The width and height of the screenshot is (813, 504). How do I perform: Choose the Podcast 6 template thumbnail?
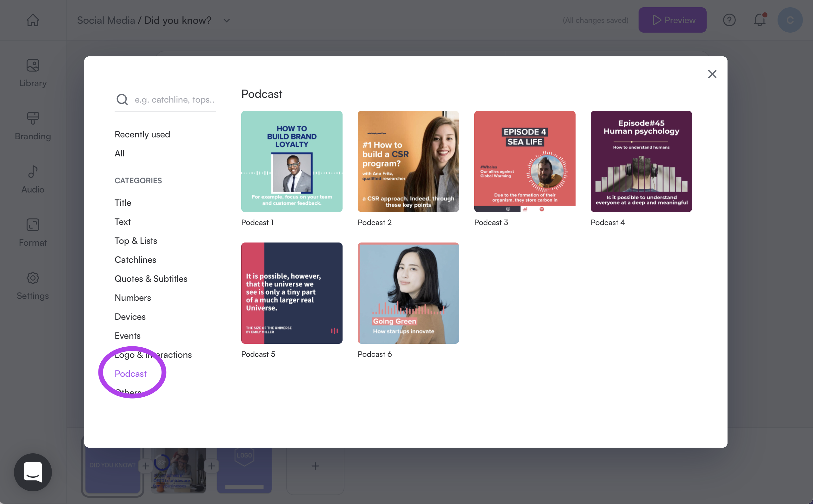[x=408, y=293]
